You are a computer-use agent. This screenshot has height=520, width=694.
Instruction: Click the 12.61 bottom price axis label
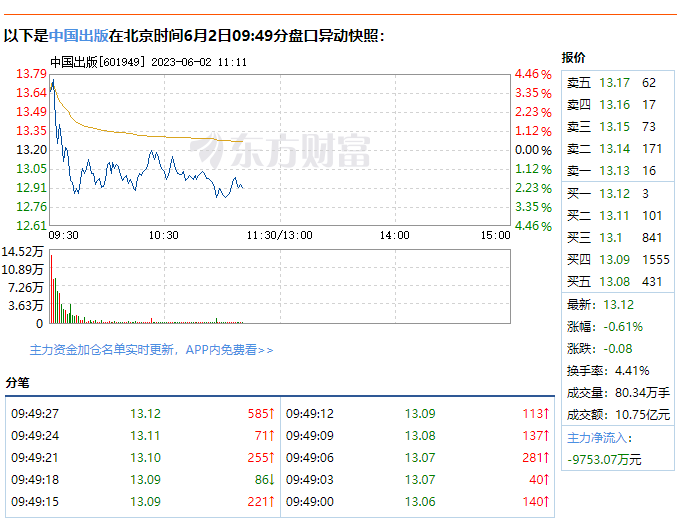coord(31,226)
